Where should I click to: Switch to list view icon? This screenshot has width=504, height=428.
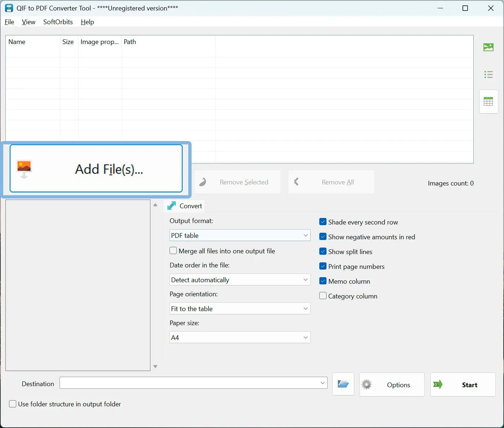488,75
